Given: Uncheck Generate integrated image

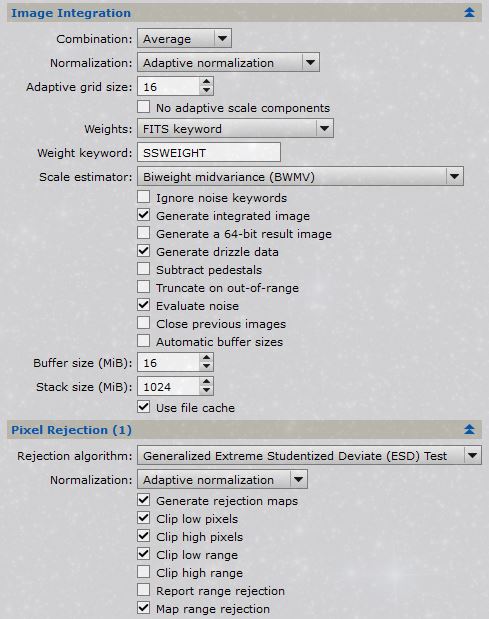Looking at the screenshot, I should [144, 215].
